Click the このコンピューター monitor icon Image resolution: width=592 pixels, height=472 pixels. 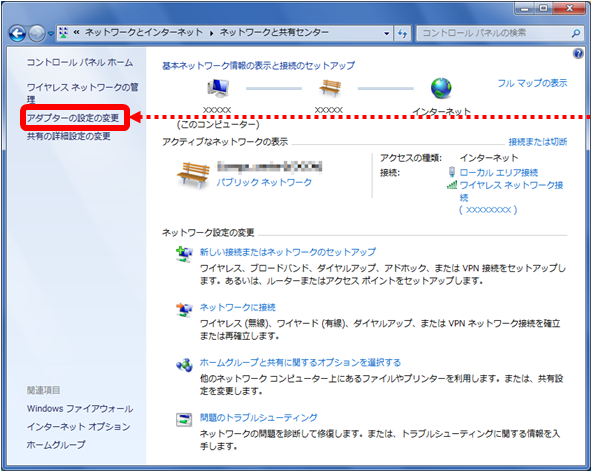218,88
